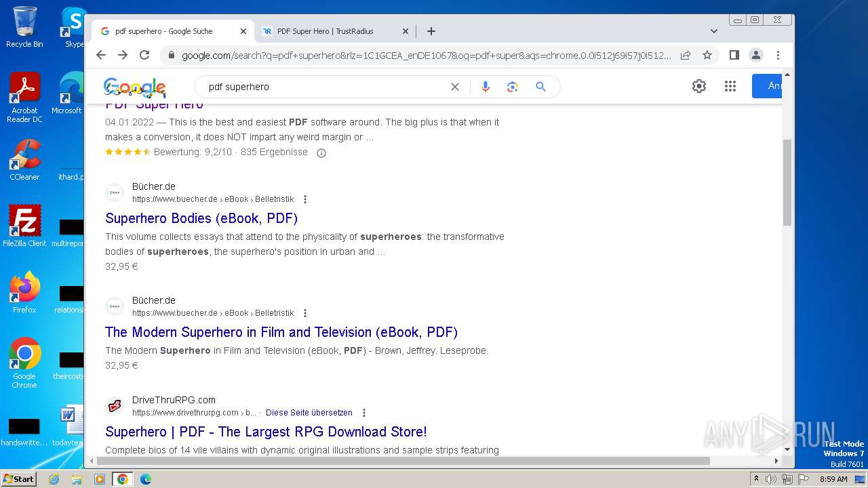Open the todayteam Word document on desktop
868x488 pixels.
pos(68,426)
